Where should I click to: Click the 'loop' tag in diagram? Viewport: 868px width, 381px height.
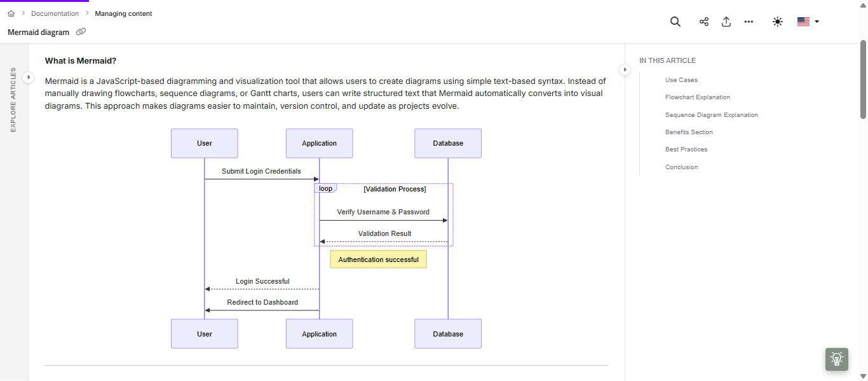[x=325, y=188]
